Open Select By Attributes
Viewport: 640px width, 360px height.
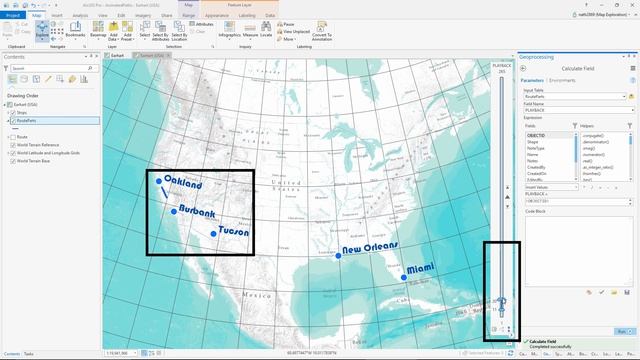point(160,31)
